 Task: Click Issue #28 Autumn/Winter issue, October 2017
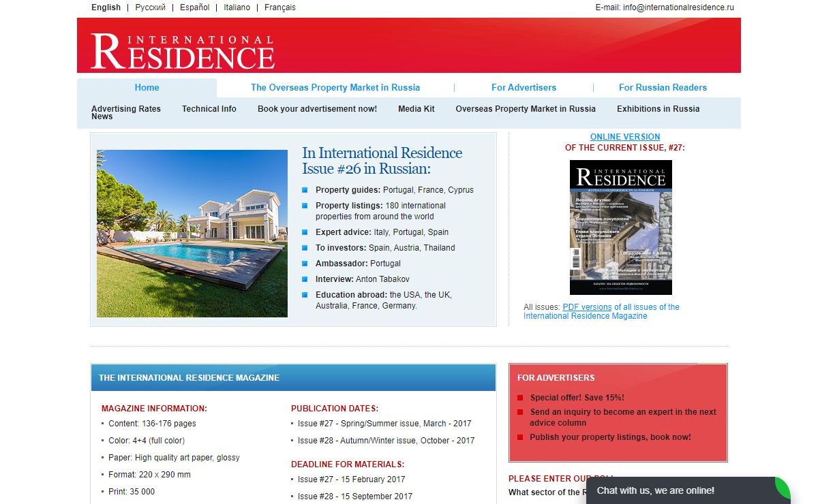387,441
